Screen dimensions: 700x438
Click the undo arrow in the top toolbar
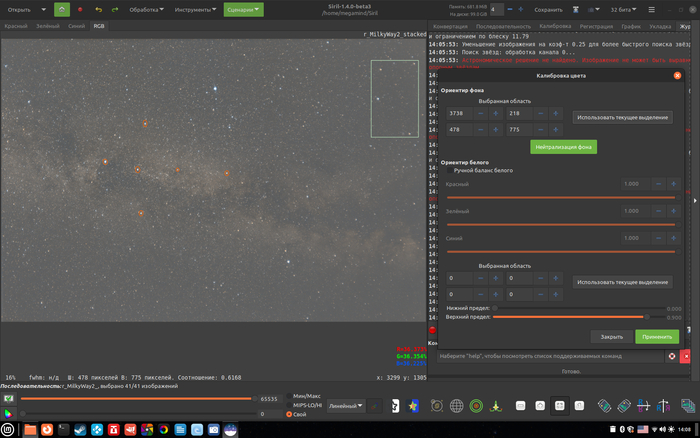(x=98, y=9)
